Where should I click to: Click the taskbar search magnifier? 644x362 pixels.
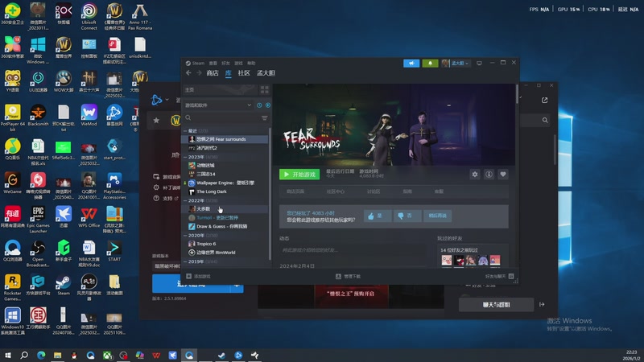pos(24,355)
